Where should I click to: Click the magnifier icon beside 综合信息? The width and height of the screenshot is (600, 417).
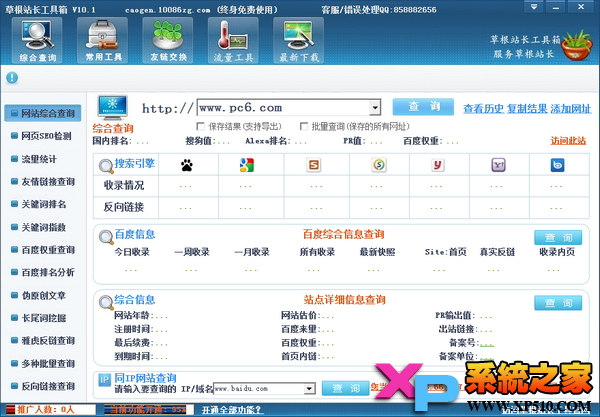[106, 303]
